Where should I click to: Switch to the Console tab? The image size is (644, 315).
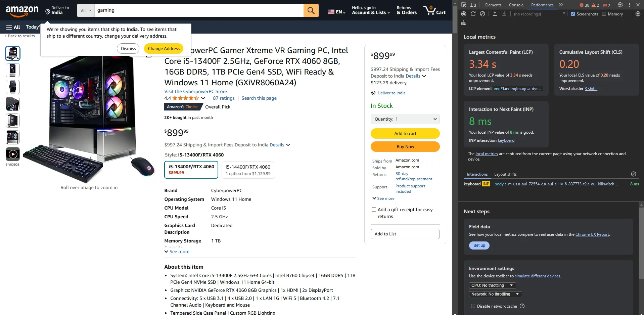(516, 5)
